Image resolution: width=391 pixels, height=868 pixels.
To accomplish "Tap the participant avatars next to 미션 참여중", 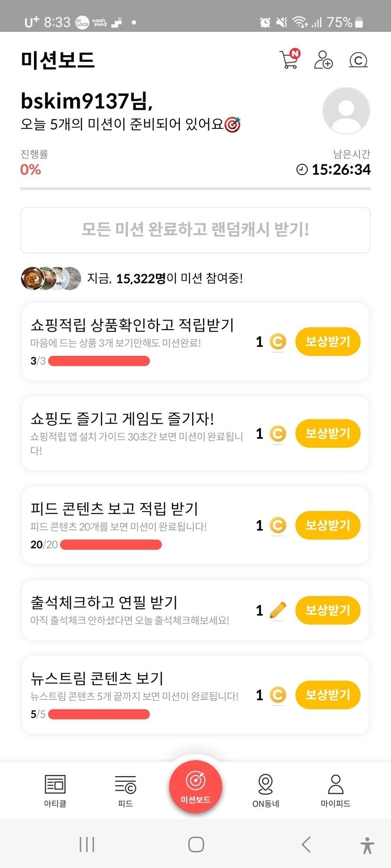I will (x=51, y=278).
